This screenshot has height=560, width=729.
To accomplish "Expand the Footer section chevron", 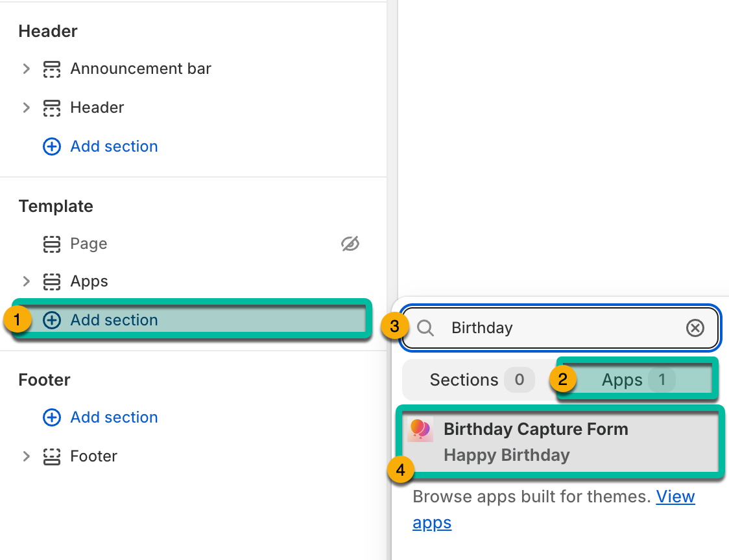I will coord(26,456).
